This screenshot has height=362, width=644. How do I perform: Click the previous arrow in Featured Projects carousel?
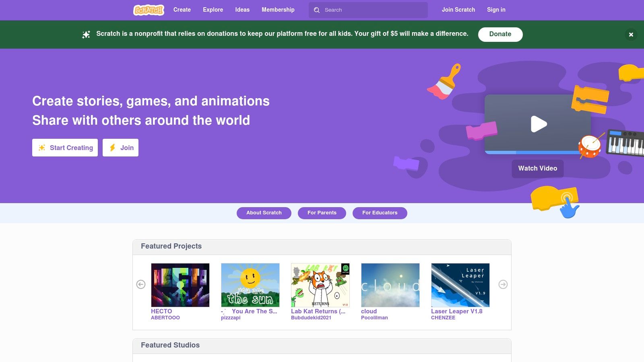[140, 284]
